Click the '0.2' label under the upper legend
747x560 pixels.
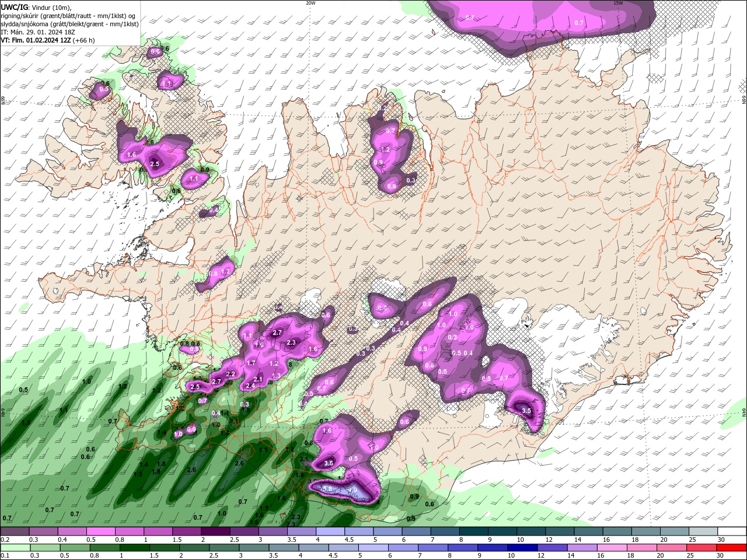click(5, 540)
